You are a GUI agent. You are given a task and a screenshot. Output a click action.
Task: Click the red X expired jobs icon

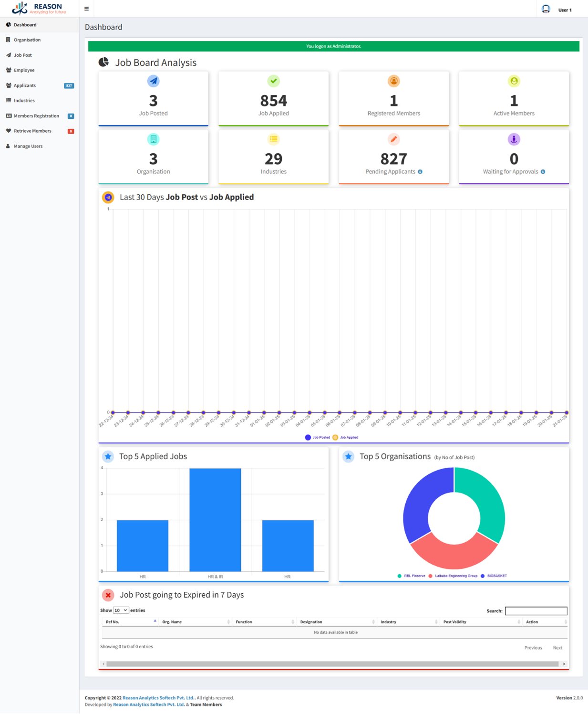(108, 595)
